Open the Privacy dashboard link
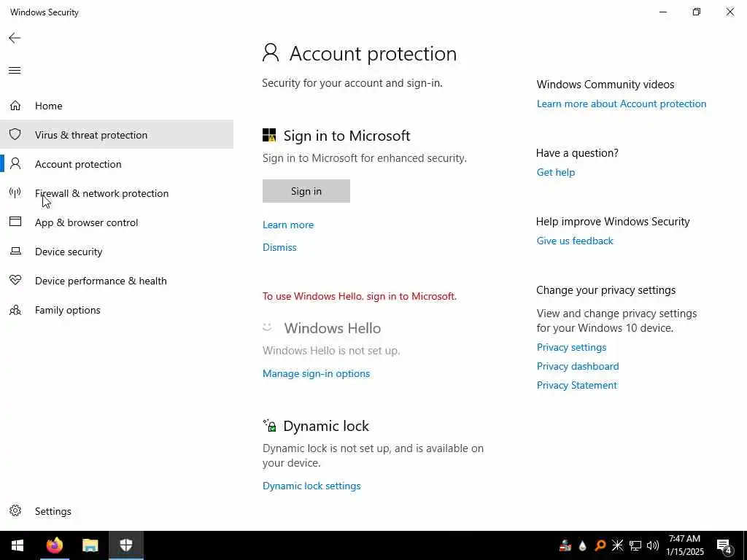Screen dimensions: 747x560 tap(578, 366)
